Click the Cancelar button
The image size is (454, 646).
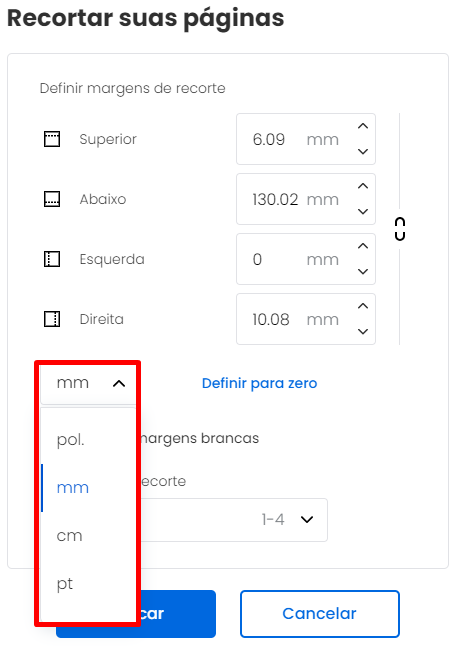click(x=320, y=613)
